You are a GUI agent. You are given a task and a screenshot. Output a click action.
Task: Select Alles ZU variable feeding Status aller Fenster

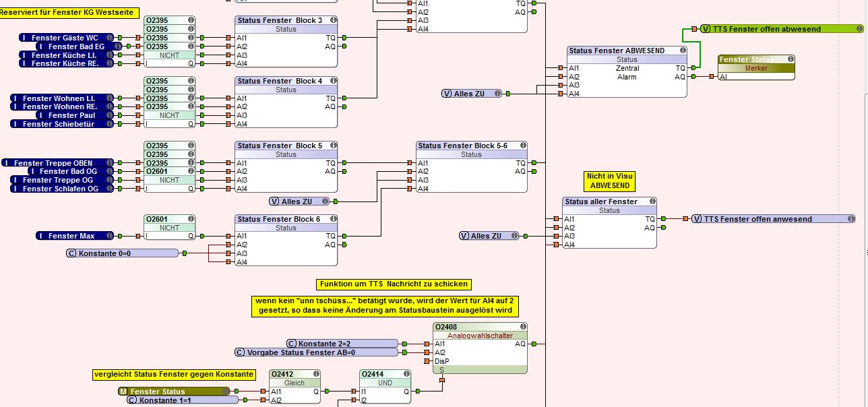click(x=489, y=236)
